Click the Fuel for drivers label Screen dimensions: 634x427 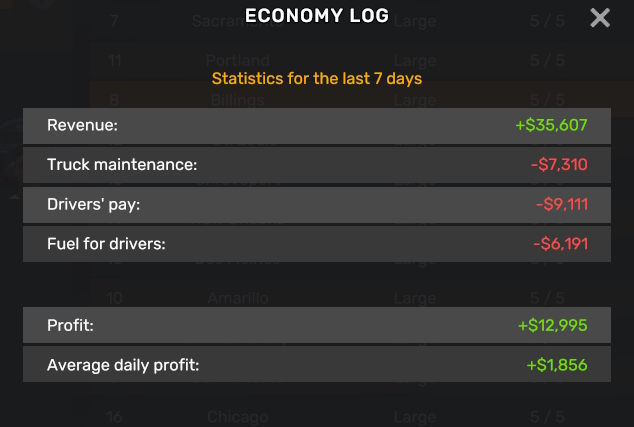[106, 244]
